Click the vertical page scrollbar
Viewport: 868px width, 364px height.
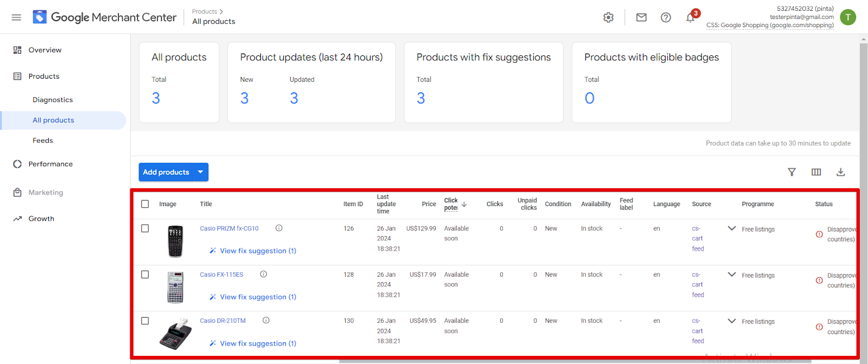click(x=864, y=201)
